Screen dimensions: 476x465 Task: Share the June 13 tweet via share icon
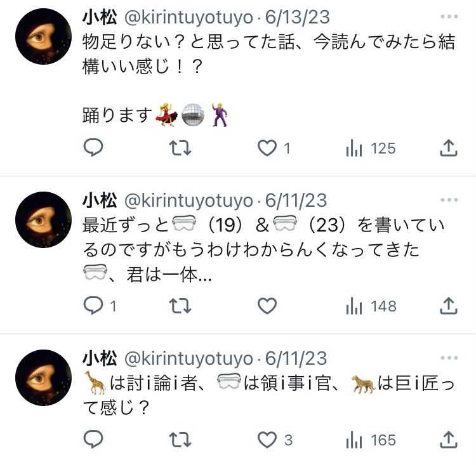tap(448, 148)
